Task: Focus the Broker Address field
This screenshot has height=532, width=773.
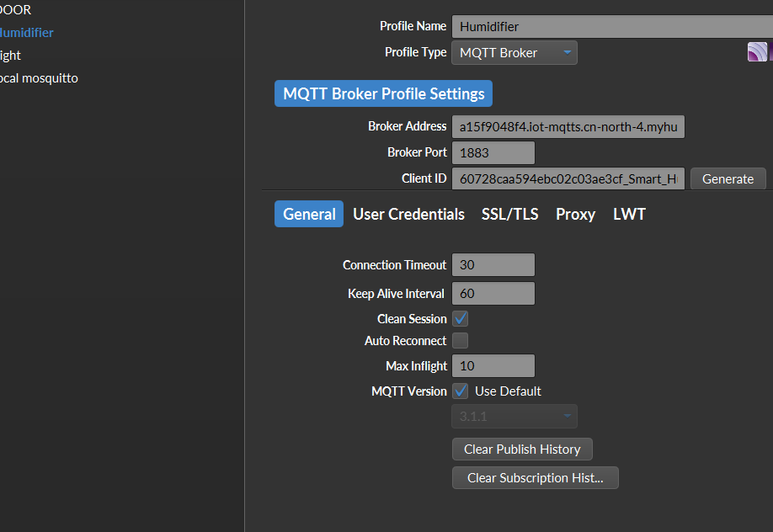Action: (568, 127)
